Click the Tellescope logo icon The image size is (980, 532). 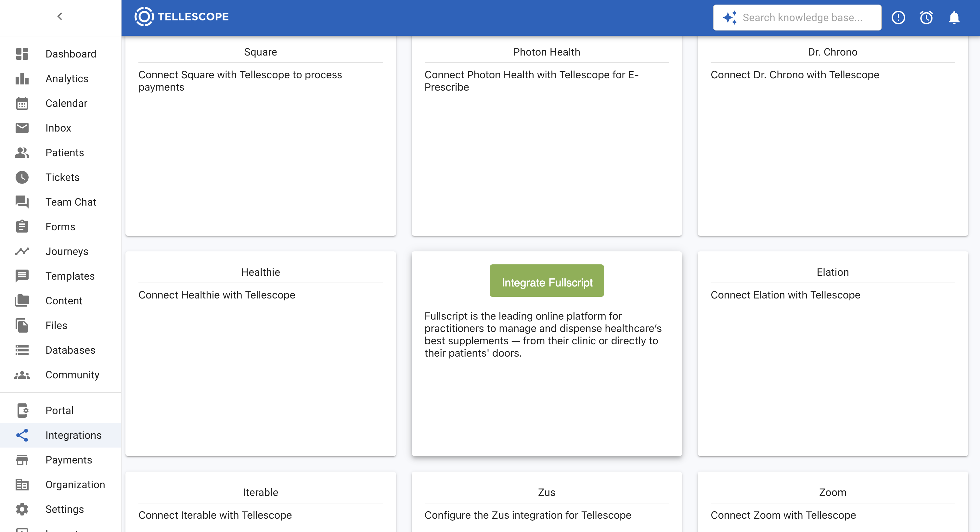(x=144, y=17)
